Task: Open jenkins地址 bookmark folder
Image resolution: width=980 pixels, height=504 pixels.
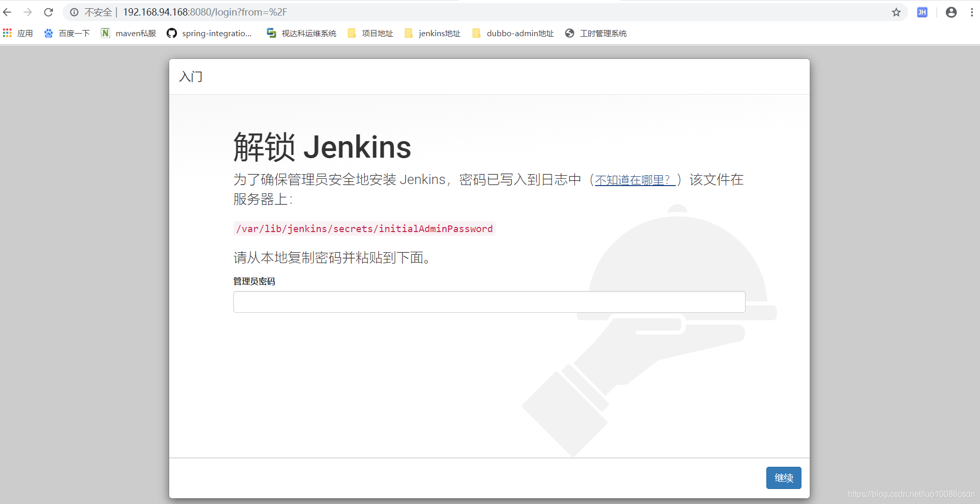Action: (433, 33)
